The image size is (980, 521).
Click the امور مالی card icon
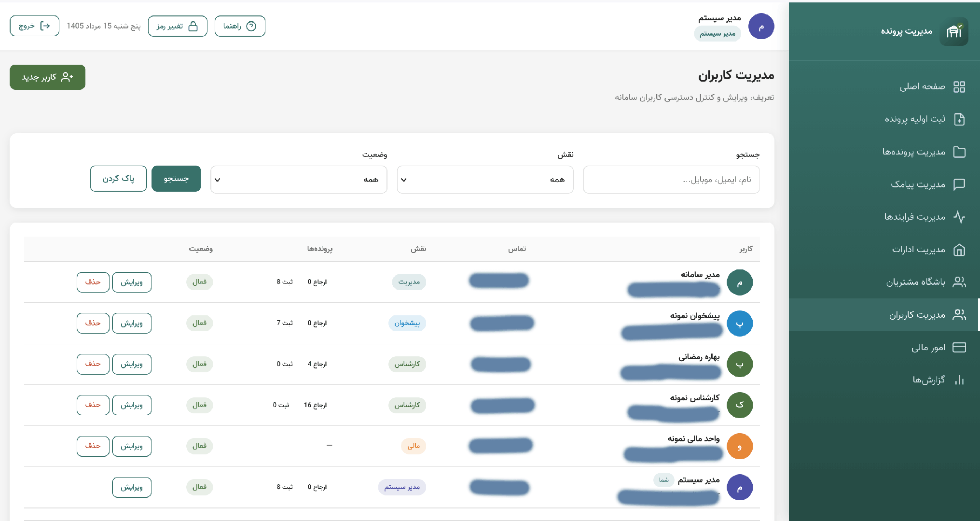(959, 347)
